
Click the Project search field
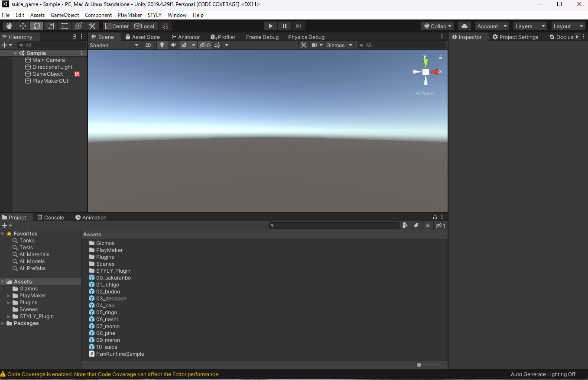pos(333,225)
